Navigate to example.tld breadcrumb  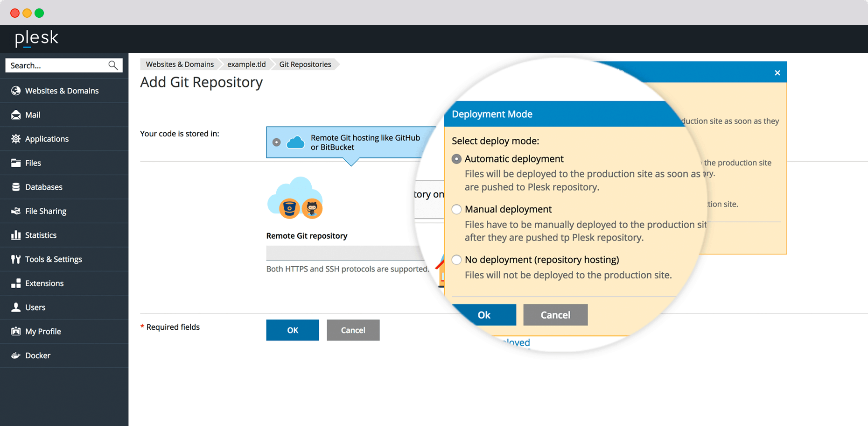click(246, 64)
